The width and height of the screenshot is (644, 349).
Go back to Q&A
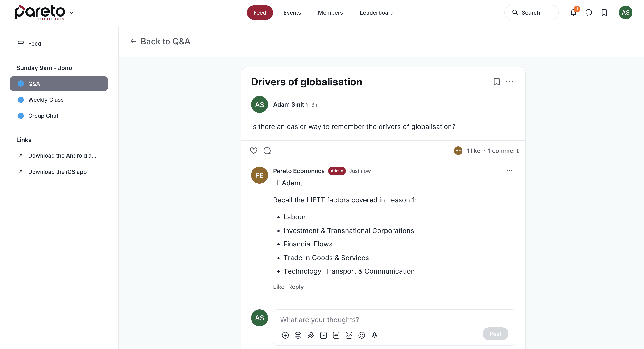tap(160, 41)
